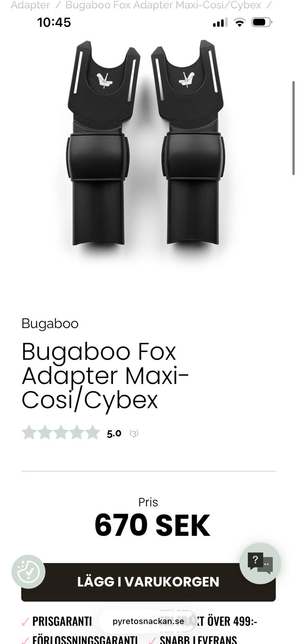Open the Bugaboo brand link
Screen dimensions: 297x644
coord(50,324)
